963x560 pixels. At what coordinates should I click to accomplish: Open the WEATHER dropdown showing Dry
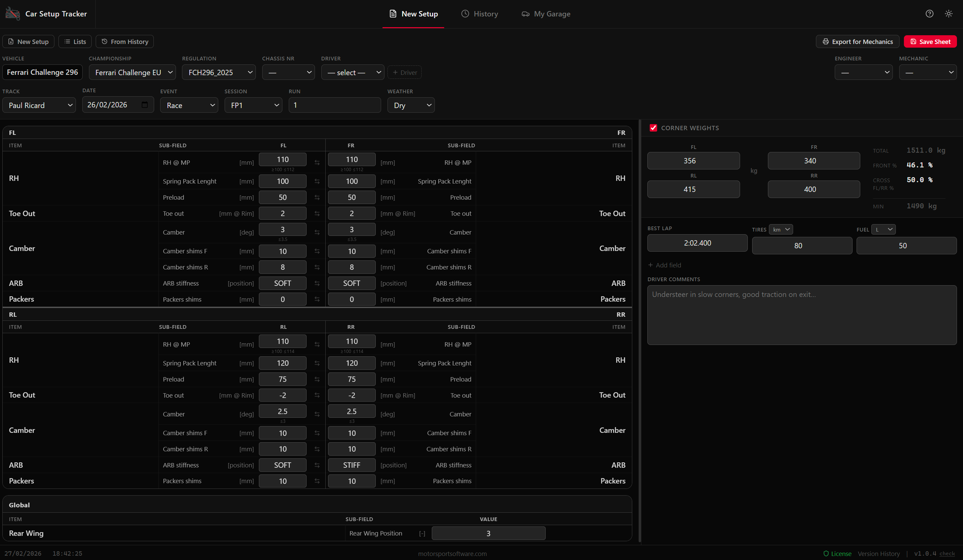click(411, 105)
